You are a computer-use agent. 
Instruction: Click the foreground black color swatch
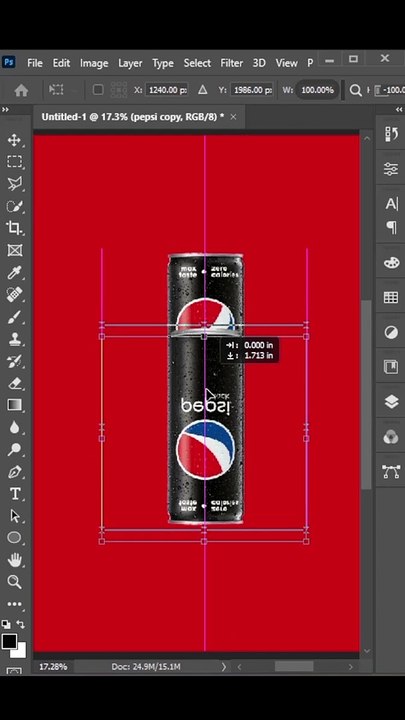pos(8,641)
